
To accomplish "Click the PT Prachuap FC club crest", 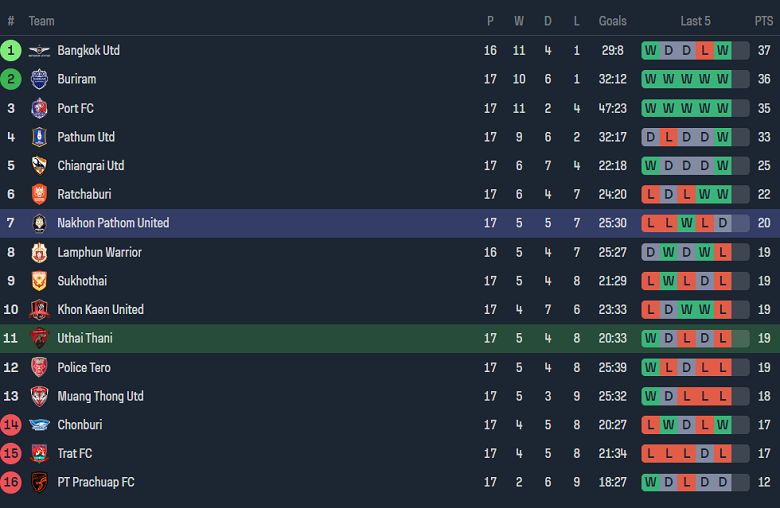I will pyautogui.click(x=39, y=483).
